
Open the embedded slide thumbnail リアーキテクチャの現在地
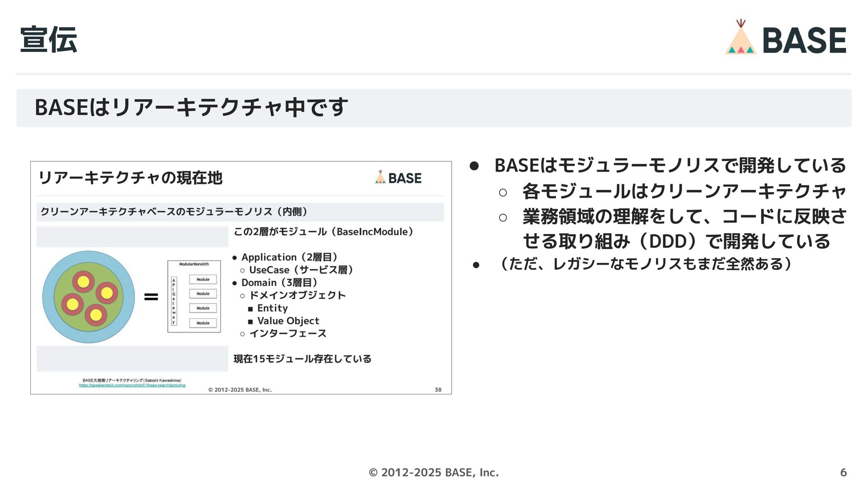241,277
